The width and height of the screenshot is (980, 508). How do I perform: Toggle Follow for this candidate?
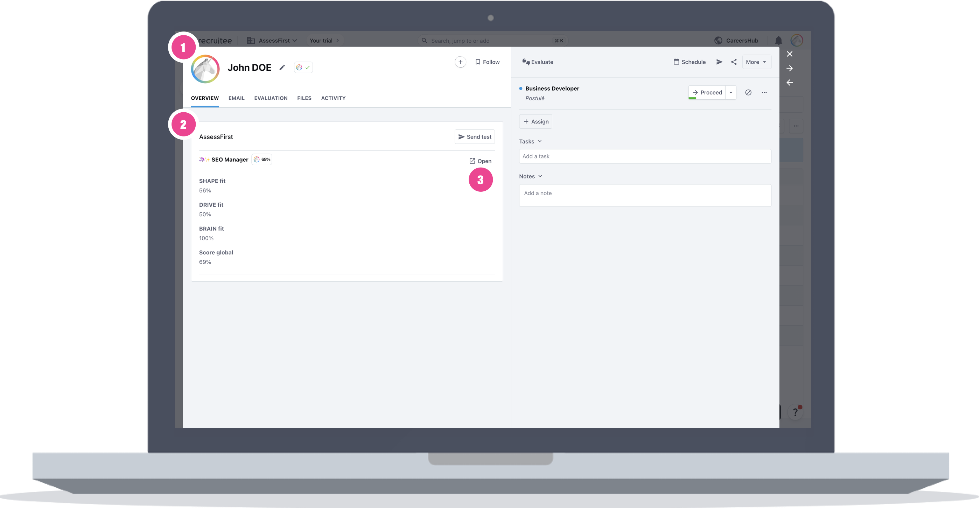[x=487, y=62]
